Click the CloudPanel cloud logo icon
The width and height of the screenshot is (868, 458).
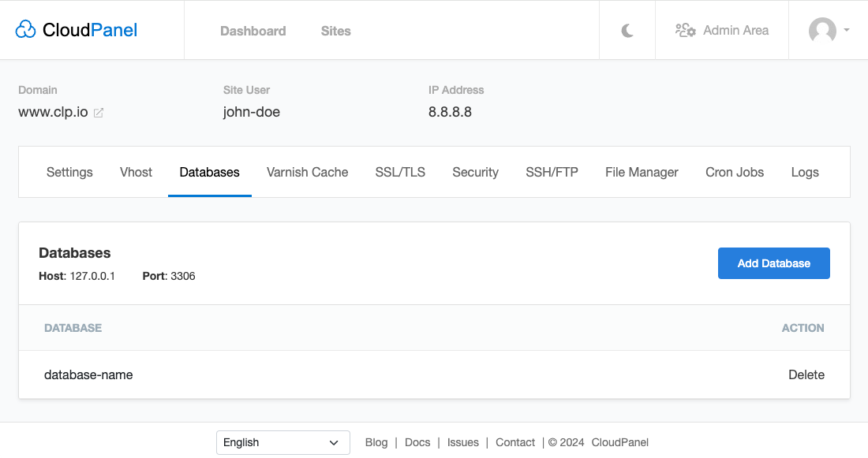tap(26, 28)
